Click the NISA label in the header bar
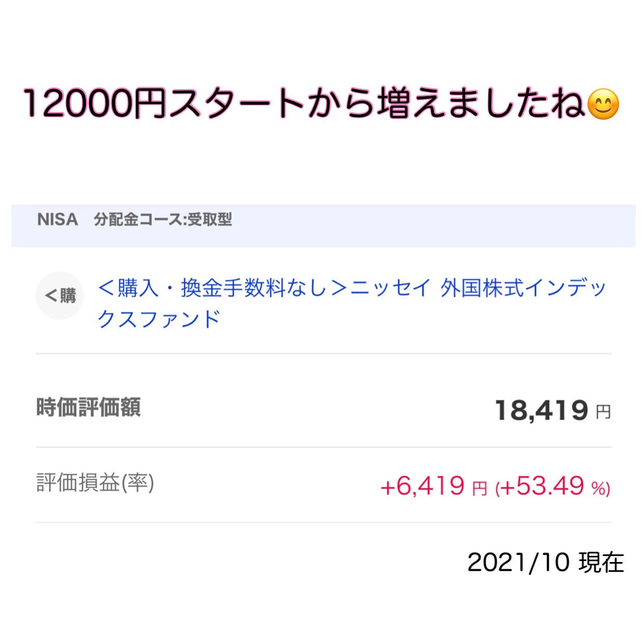Screen dimensions: 644x644 point(58,219)
